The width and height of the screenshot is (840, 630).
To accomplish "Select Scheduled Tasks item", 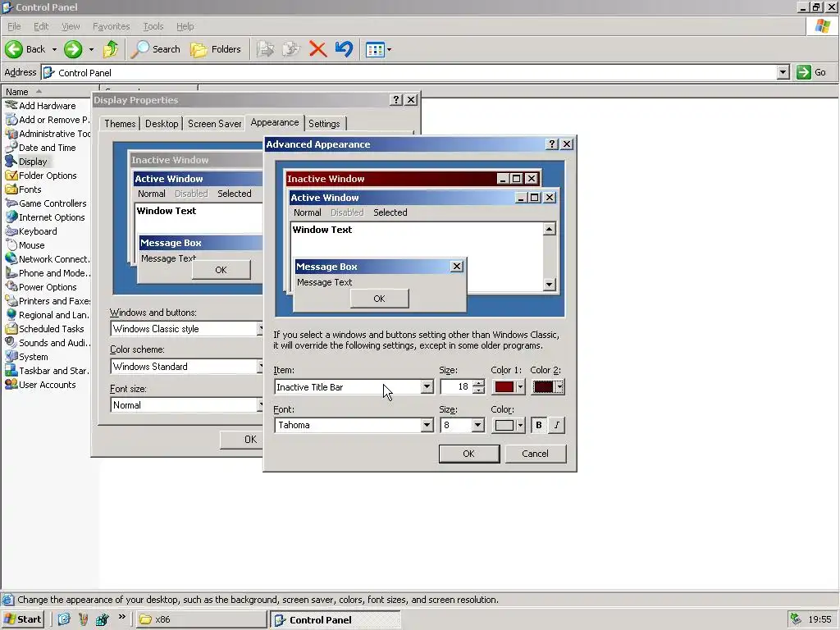I will 44,328.
